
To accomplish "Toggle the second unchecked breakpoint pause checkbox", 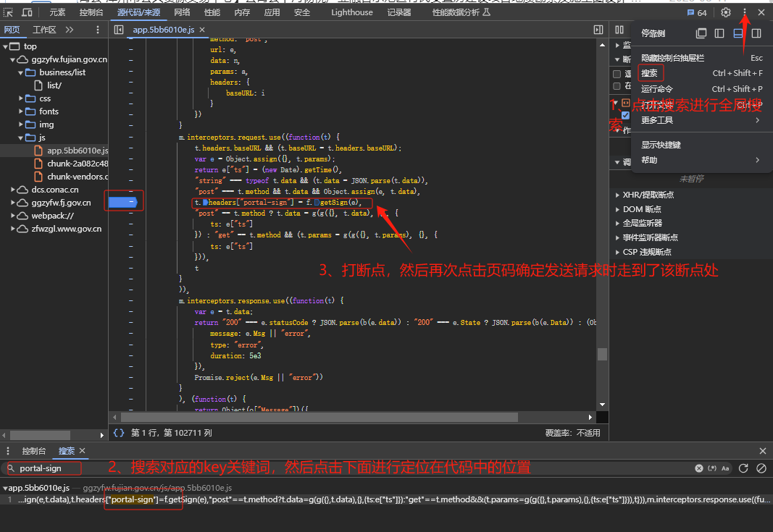I will (617, 86).
